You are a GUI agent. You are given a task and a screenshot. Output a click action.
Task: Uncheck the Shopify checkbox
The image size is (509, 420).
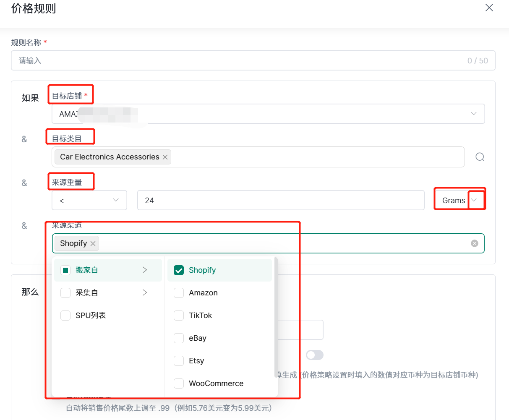point(179,270)
